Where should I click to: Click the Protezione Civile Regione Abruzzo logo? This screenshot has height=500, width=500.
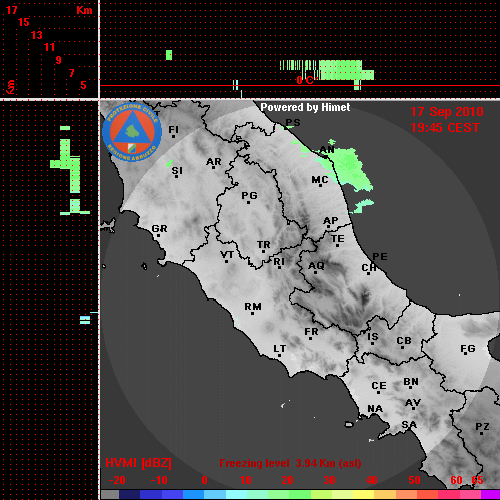click(x=132, y=132)
